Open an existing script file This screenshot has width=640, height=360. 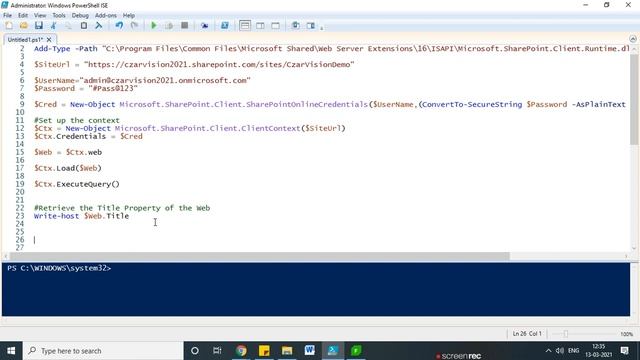click(x=24, y=26)
